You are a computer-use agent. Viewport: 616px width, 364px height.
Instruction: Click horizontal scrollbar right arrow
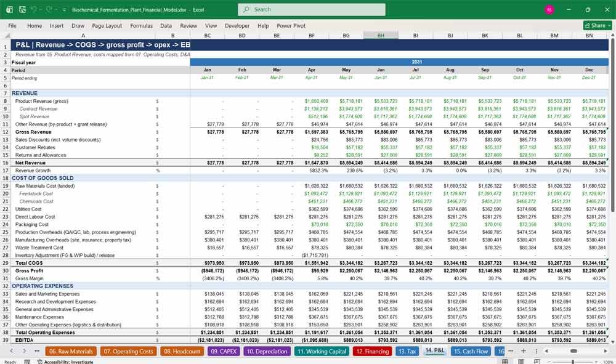(x=606, y=351)
